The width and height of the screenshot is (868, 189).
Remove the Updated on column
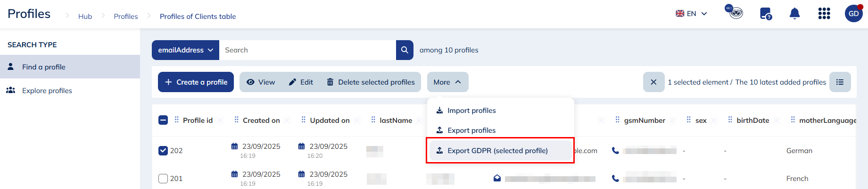(357, 120)
